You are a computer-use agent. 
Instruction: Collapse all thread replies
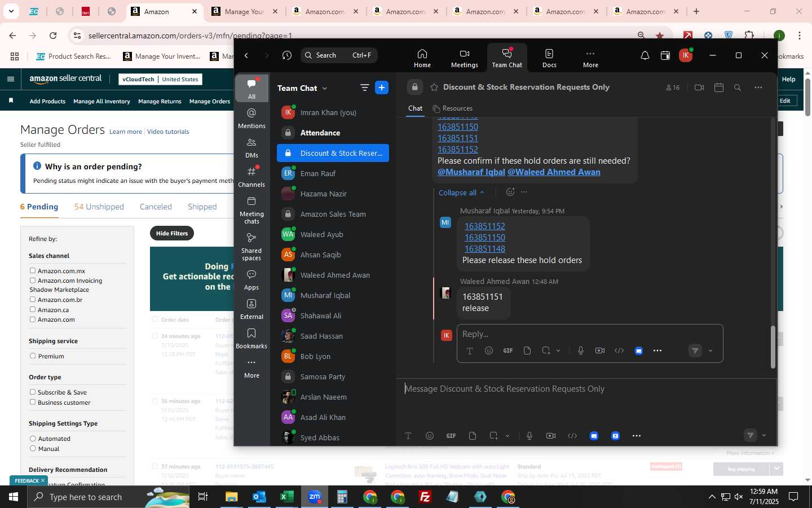coord(461,192)
